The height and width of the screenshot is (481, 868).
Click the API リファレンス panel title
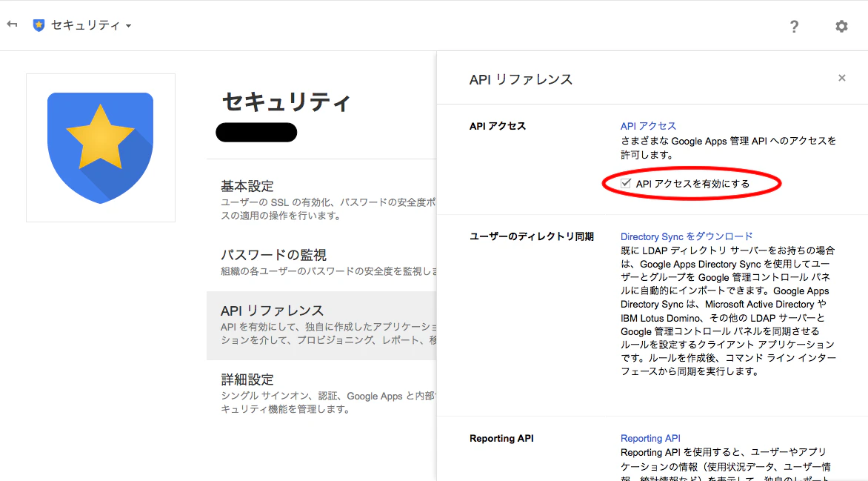click(521, 79)
